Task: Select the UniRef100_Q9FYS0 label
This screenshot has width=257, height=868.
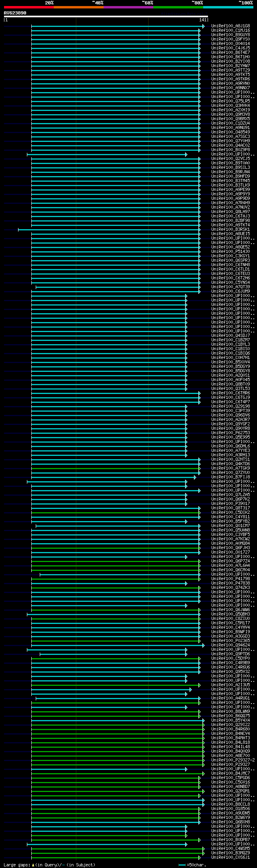Action: [230, 39]
